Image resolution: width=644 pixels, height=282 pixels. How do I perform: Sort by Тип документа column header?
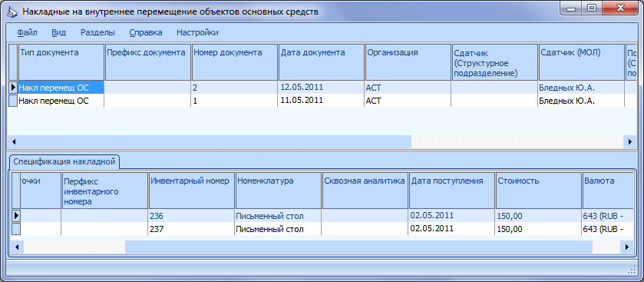[x=61, y=62]
